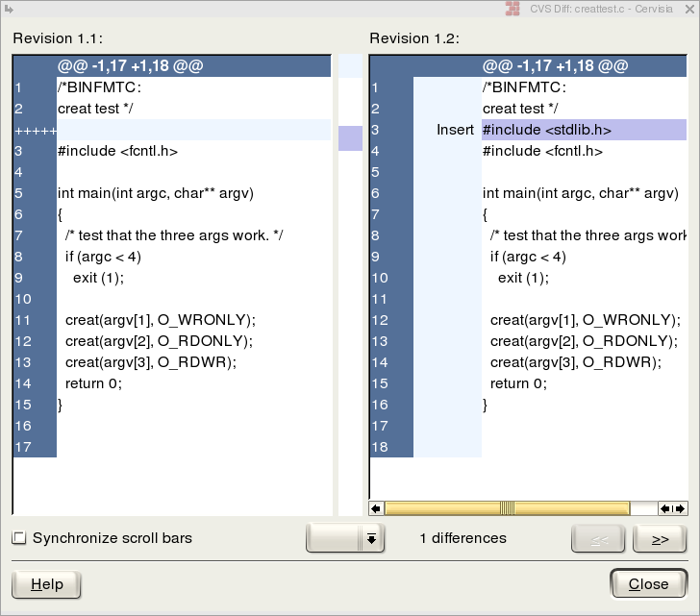Click 'creat test */' line in Revision 1.2
700x616 pixels.
(x=520, y=109)
